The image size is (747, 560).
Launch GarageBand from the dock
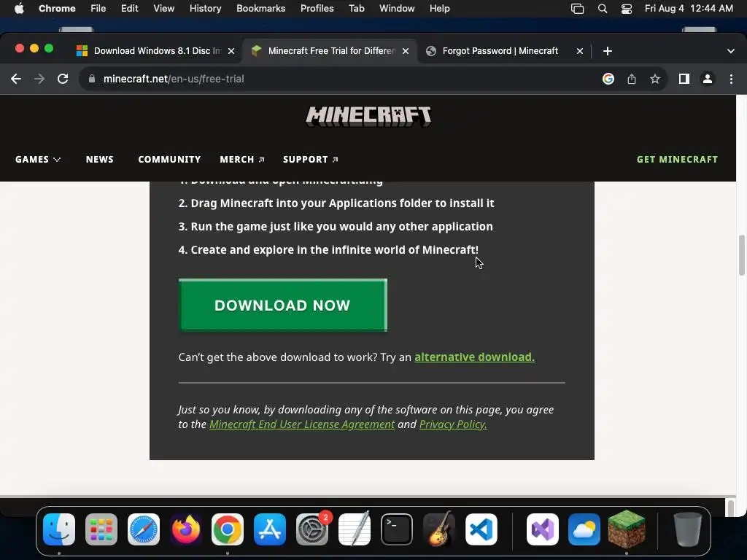(438, 529)
